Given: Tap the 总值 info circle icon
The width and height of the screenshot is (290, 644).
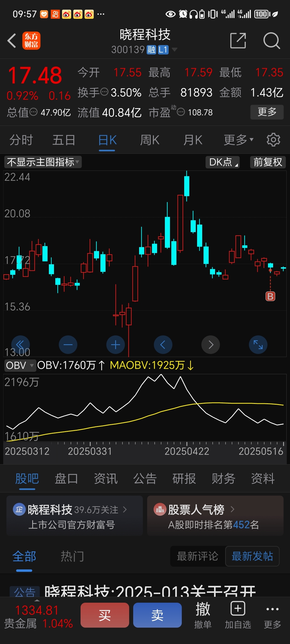Looking at the screenshot, I should [34, 112].
